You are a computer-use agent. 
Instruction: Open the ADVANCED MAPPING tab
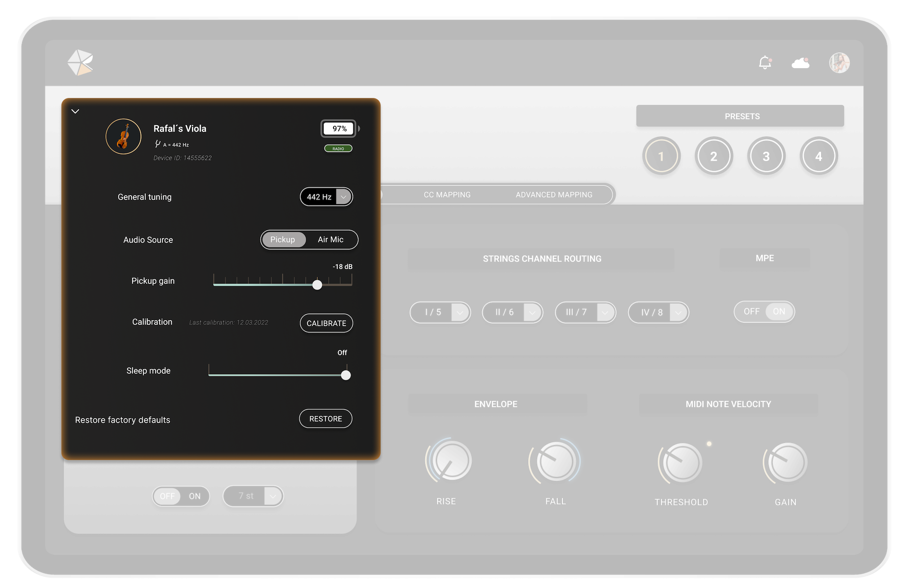click(554, 195)
